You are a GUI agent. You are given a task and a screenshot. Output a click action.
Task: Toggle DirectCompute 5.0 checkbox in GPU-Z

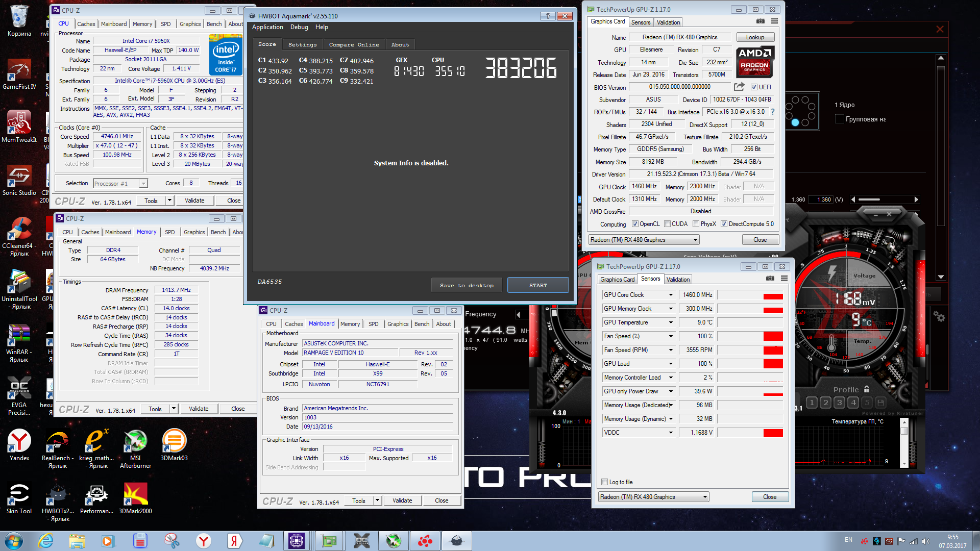724,224
